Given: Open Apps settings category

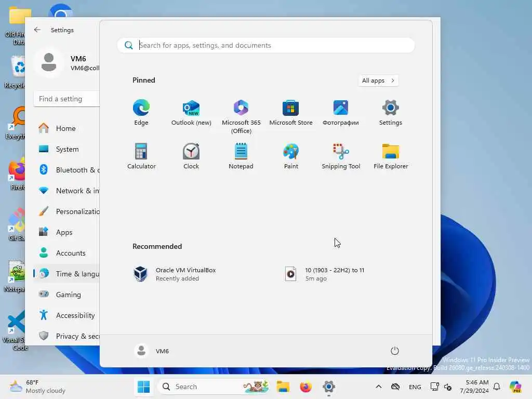Looking at the screenshot, I should (66, 232).
